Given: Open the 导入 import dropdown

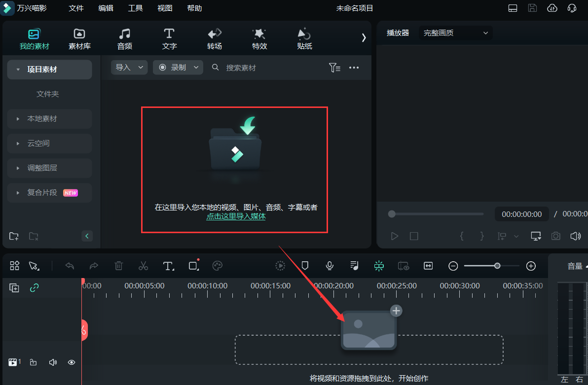Looking at the screenshot, I should pos(129,67).
